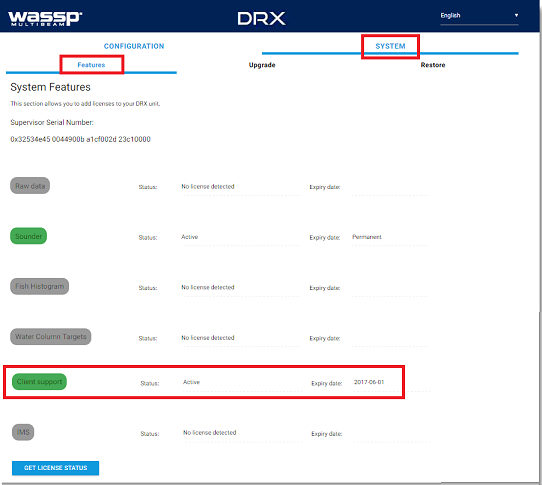Viewport: 542px width, 485px height.
Task: Open the Upgrade sub-tab
Action: 262,65
